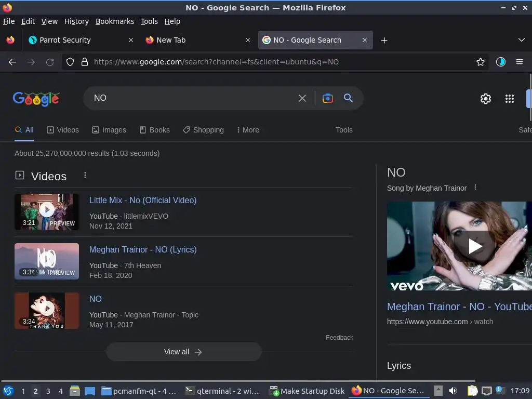Clear the search box with X
Viewport: 532px width, 399px height.
tap(302, 98)
